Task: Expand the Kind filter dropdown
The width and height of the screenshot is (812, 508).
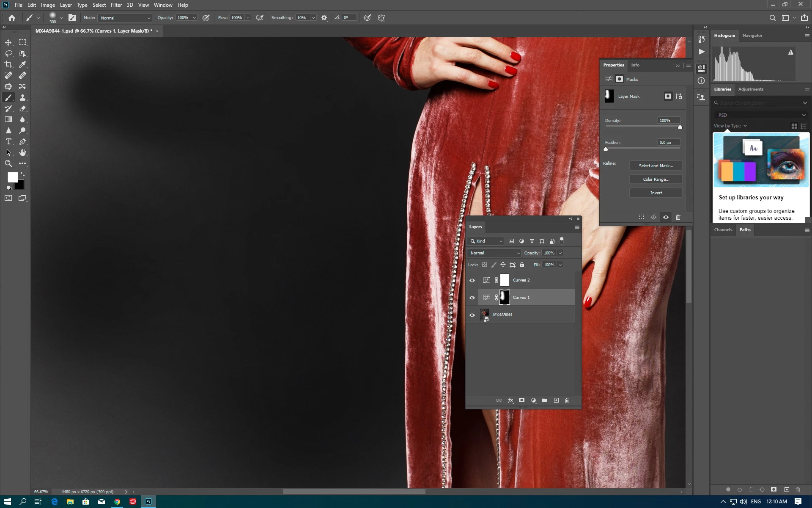Action: coord(486,241)
